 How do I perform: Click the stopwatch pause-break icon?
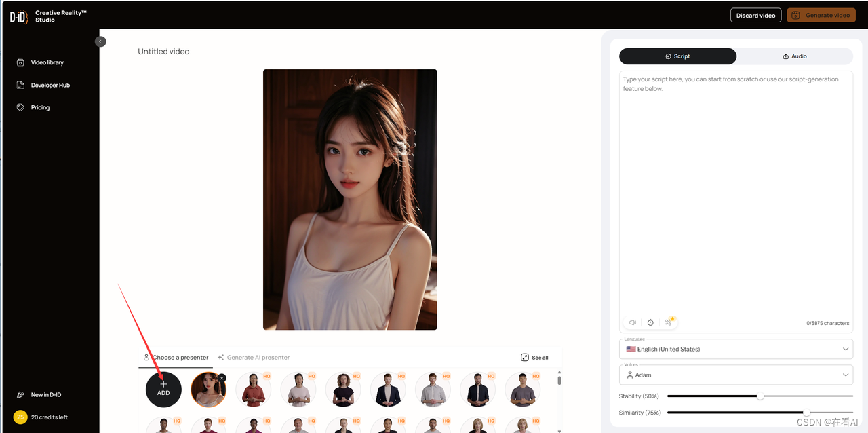coord(650,322)
